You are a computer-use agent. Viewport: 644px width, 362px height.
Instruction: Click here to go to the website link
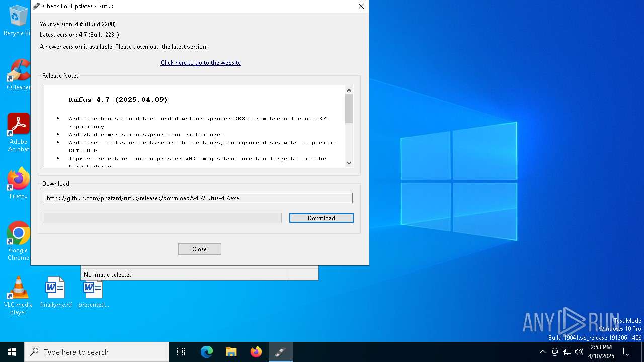pos(201,63)
